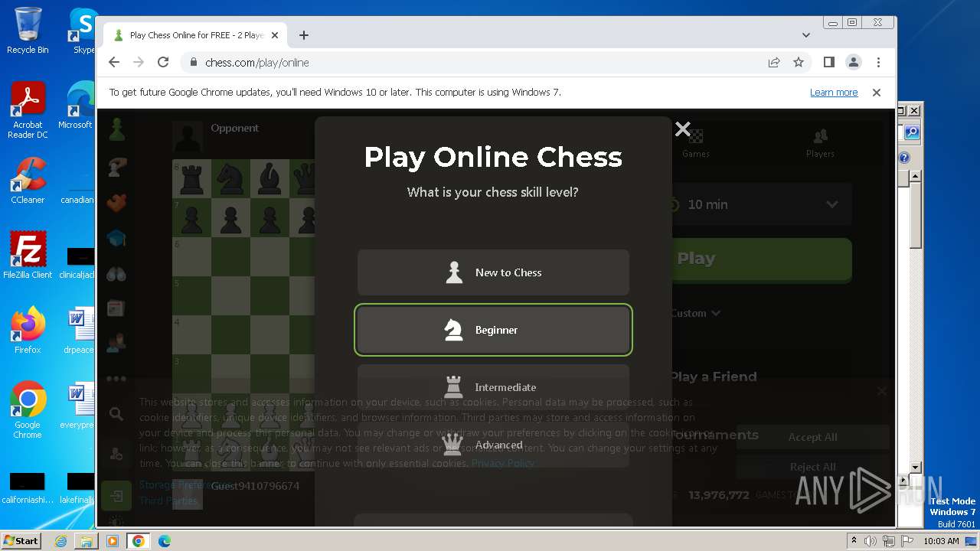Image resolution: width=980 pixels, height=551 pixels.
Task: Open Acrobat Reader DC desktop shortcut
Action: click(28, 111)
